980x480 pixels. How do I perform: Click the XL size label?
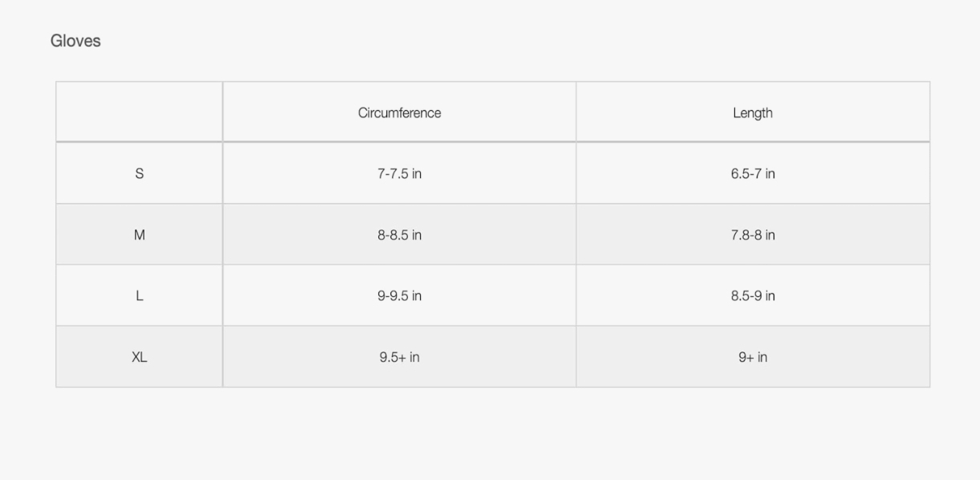click(x=139, y=357)
